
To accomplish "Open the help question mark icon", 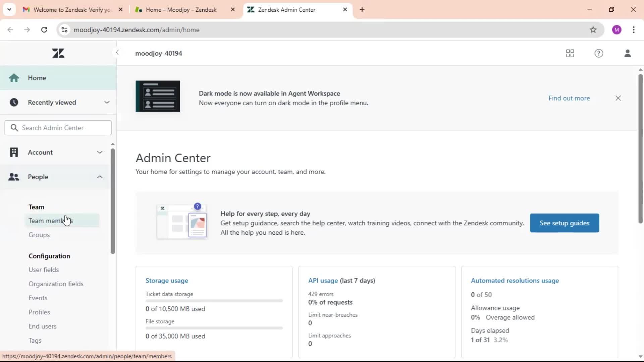I will pos(599,53).
